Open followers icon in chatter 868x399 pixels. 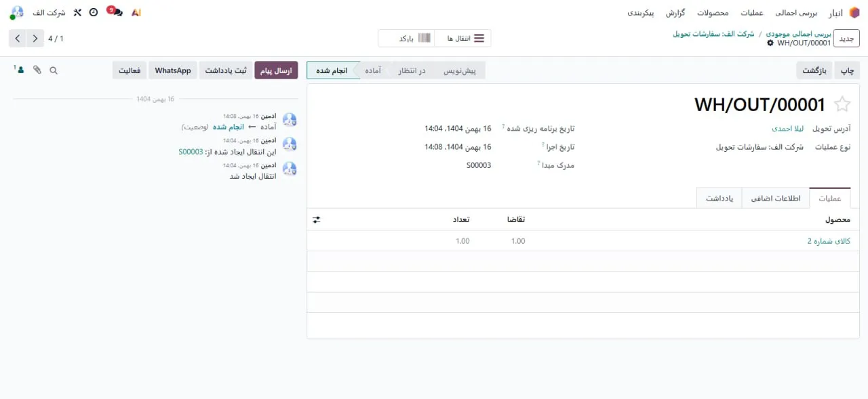coord(20,70)
